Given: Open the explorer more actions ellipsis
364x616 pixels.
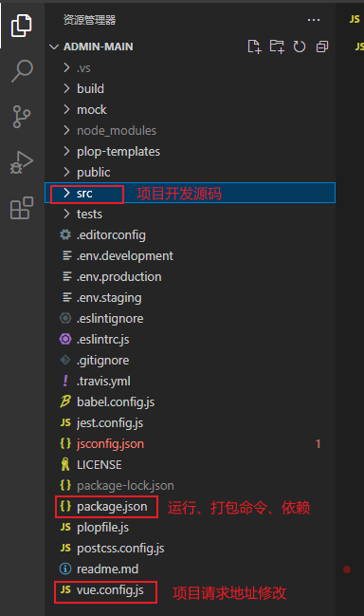Looking at the screenshot, I should point(314,20).
